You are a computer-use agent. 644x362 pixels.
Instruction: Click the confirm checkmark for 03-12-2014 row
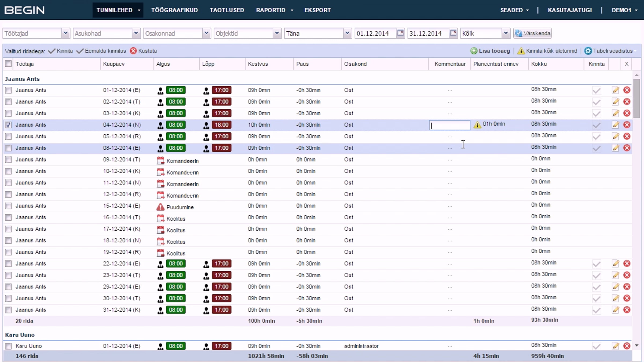click(597, 114)
